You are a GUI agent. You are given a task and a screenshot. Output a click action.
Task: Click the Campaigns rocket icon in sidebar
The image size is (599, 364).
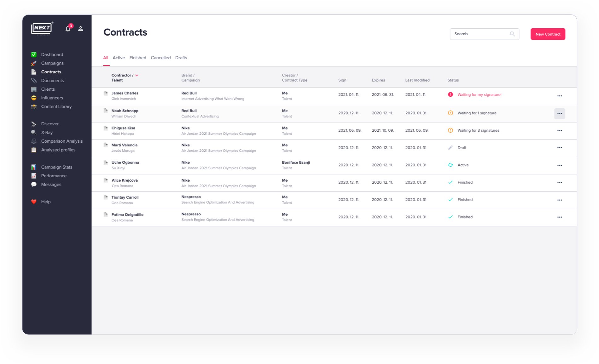(x=34, y=63)
